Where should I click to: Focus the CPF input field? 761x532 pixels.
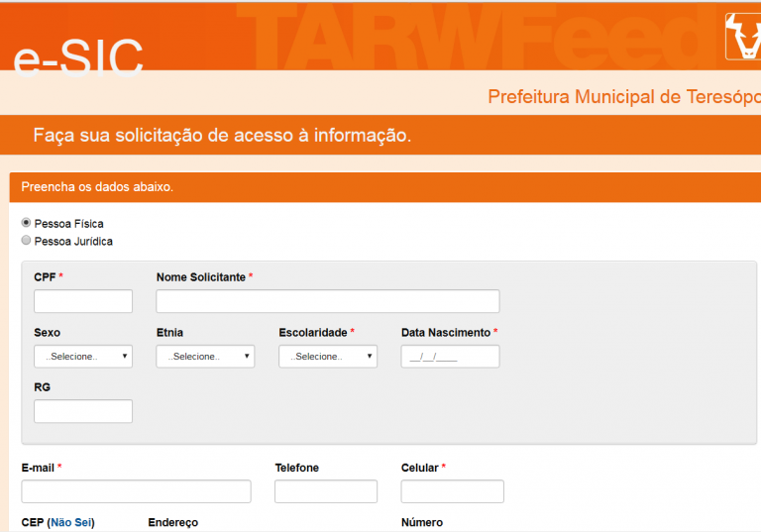click(x=83, y=301)
